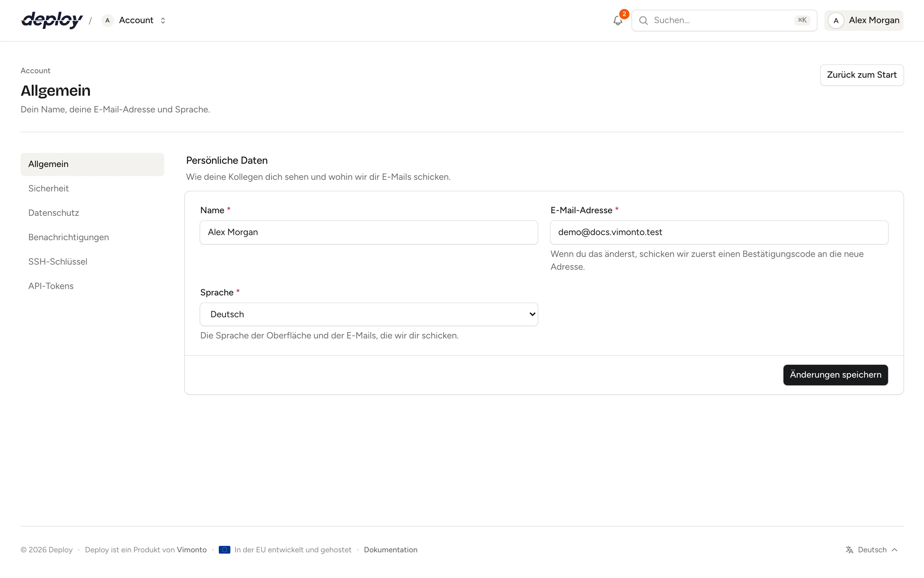Open Benachrichtigungen settings

(x=92, y=237)
